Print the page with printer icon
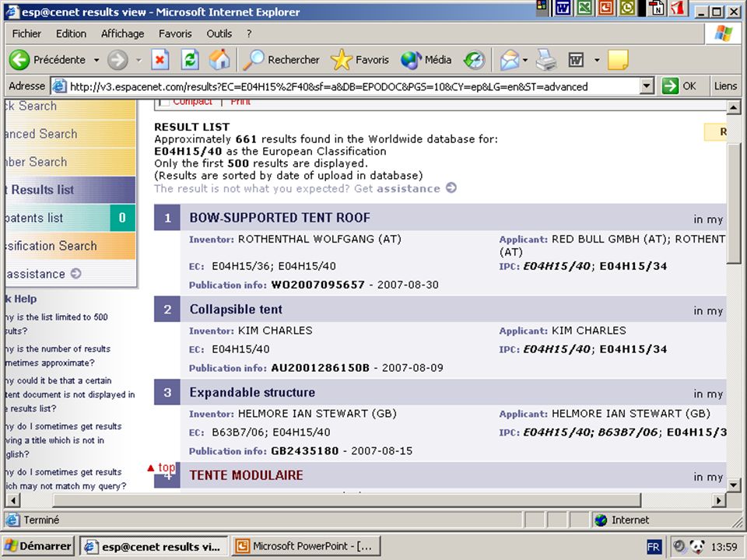The height and width of the screenshot is (560, 747). point(546,60)
